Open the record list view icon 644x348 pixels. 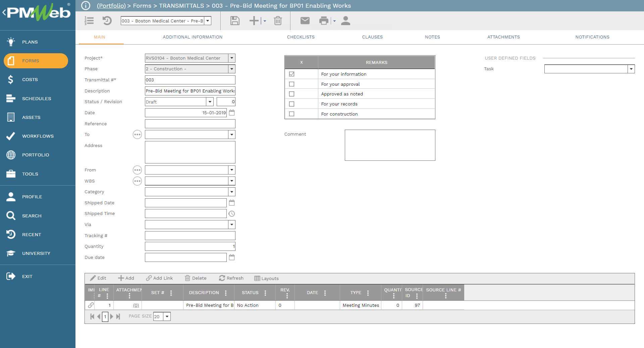(x=89, y=21)
